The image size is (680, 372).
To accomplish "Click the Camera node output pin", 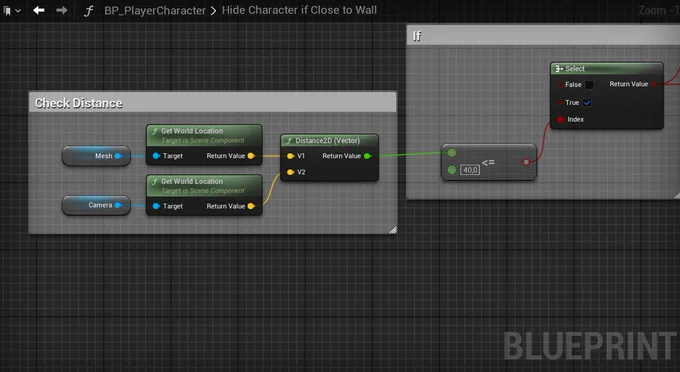I will click(118, 205).
